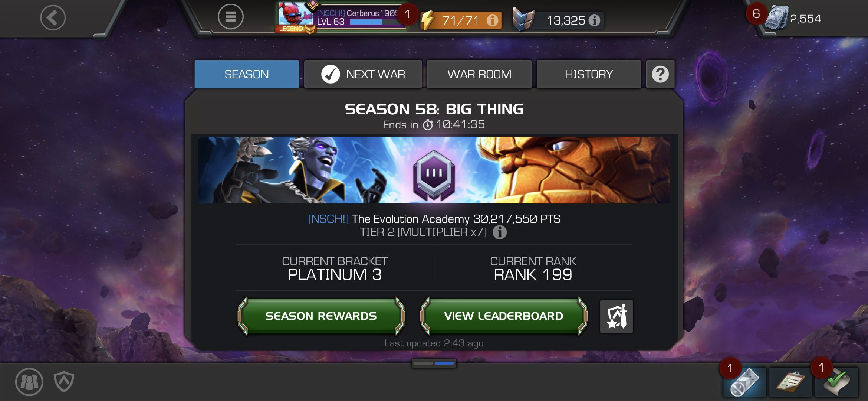Open the hamburger main menu

(230, 17)
